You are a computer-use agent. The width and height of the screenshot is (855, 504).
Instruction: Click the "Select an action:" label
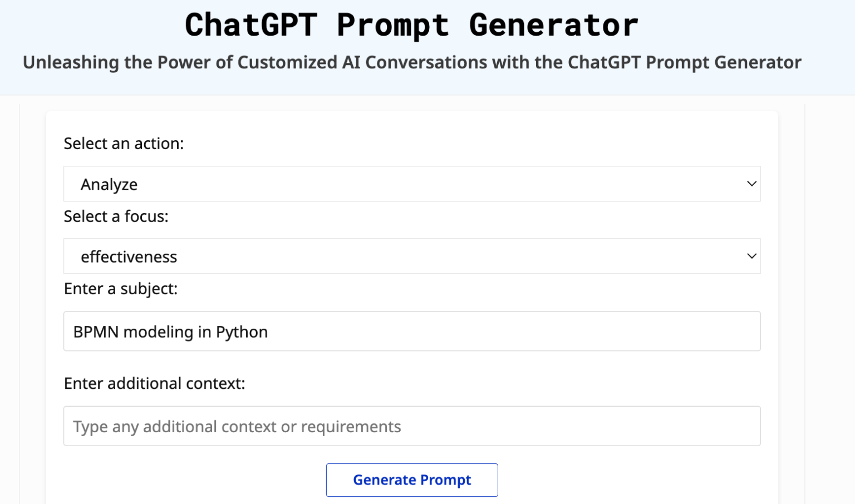tap(124, 143)
